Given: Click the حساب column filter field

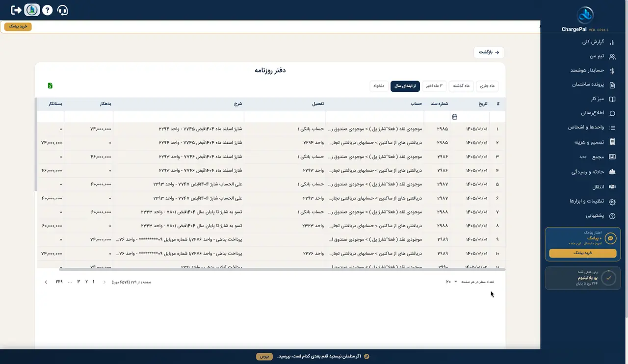Looking at the screenshot, I should pos(375,117).
